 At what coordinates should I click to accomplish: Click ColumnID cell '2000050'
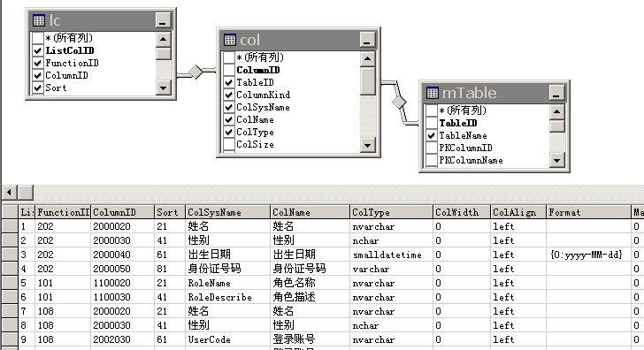(122, 269)
